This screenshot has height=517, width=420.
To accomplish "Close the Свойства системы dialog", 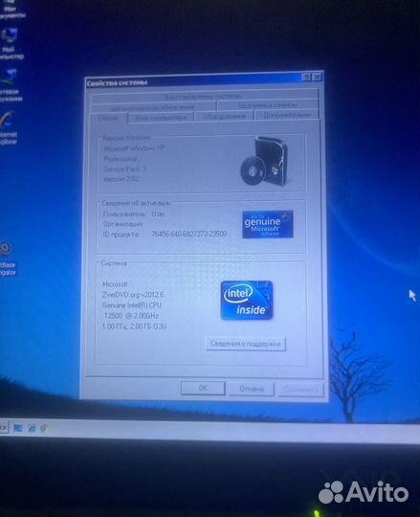I will [x=317, y=77].
